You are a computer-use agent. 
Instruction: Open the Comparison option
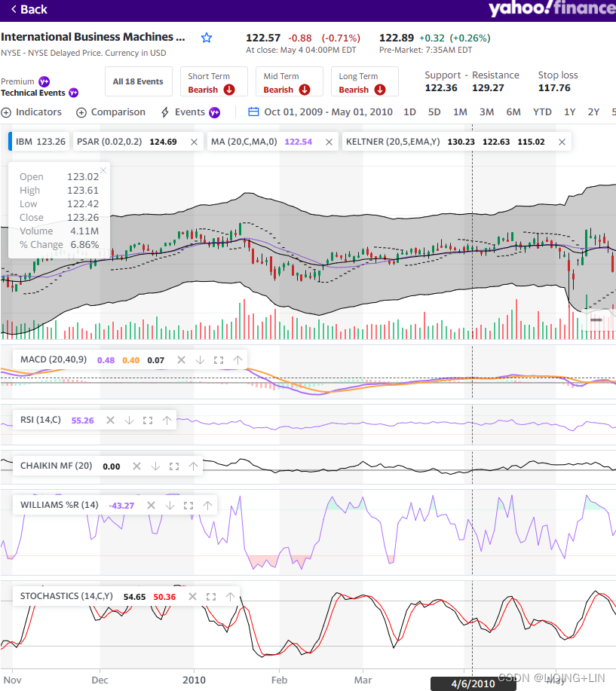pyautogui.click(x=111, y=112)
